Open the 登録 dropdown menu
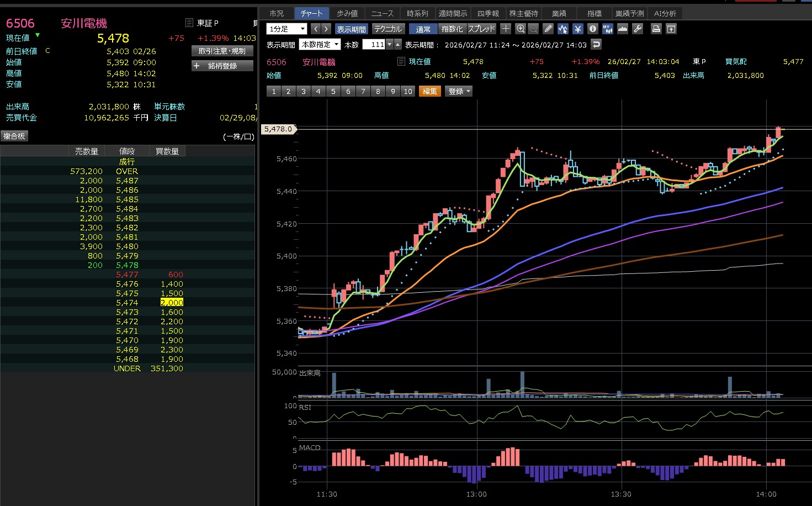Screen dimensions: 812x506 pos(459,91)
